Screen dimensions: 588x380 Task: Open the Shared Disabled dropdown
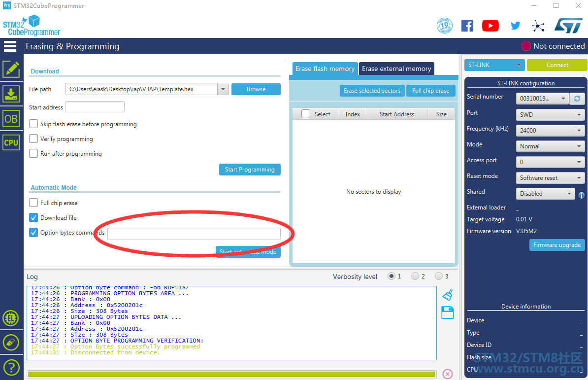point(545,194)
